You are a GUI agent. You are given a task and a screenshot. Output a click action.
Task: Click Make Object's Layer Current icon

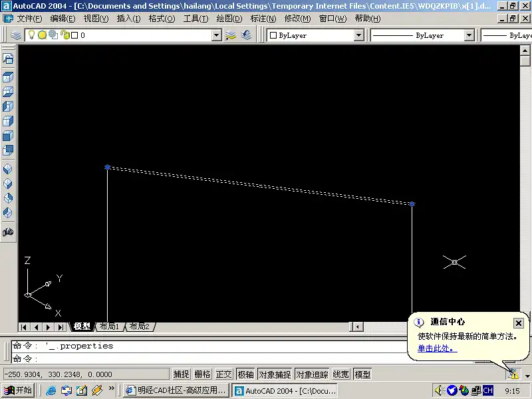(x=231, y=35)
